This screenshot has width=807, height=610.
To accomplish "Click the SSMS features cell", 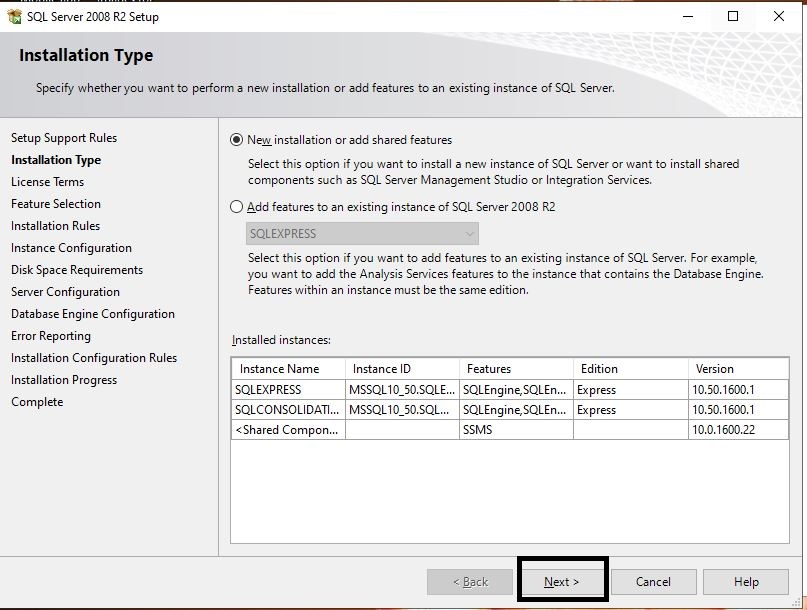I will [516, 430].
